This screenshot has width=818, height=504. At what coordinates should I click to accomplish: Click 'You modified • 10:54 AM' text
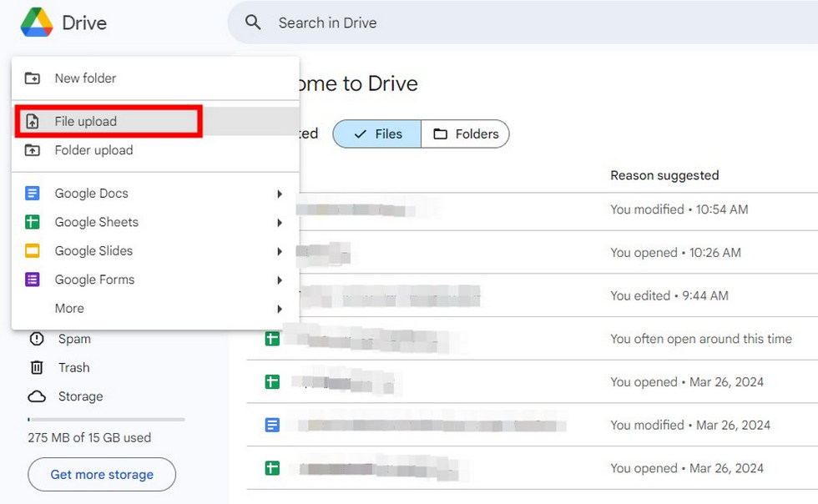coord(679,209)
